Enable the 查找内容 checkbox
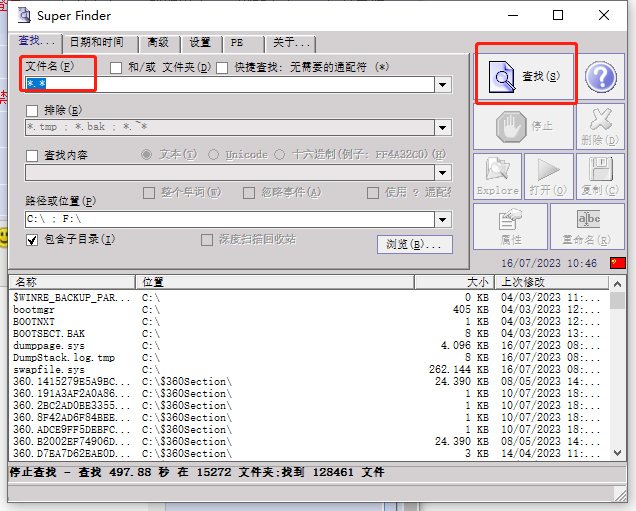Screen dimensions: 636x511 click(32, 156)
